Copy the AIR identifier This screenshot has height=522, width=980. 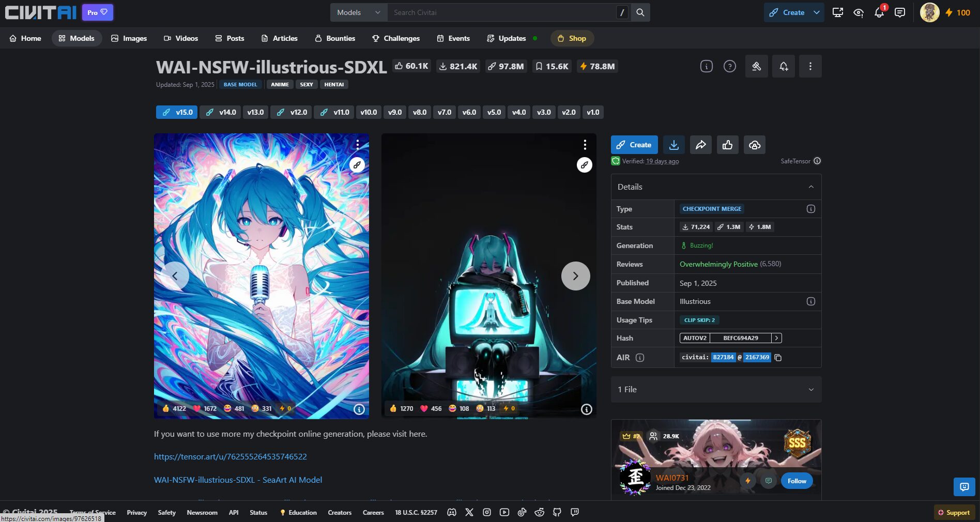point(778,358)
